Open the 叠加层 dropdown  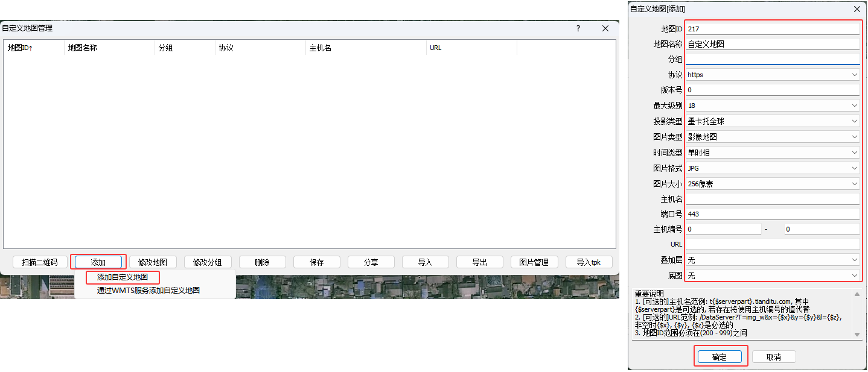coord(772,260)
